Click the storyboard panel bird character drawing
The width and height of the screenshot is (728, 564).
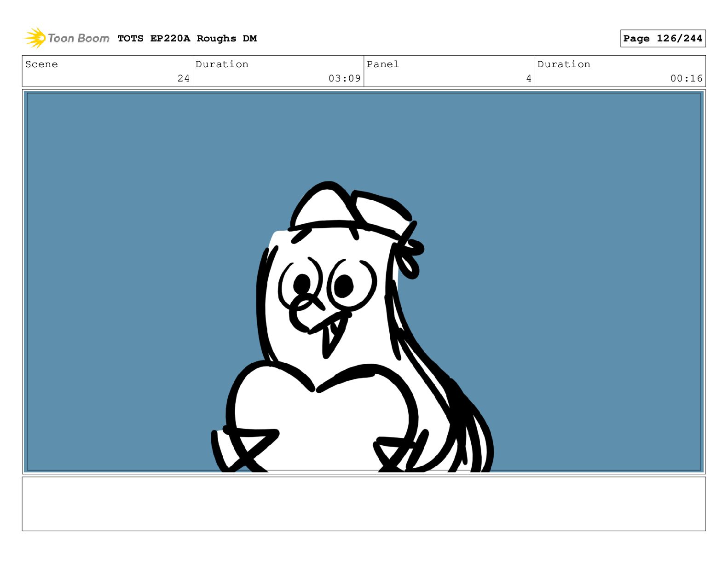pyautogui.click(x=352, y=327)
